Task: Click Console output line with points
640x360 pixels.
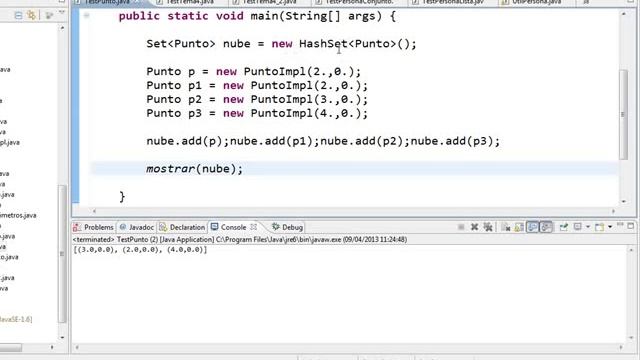Action: tap(140, 250)
